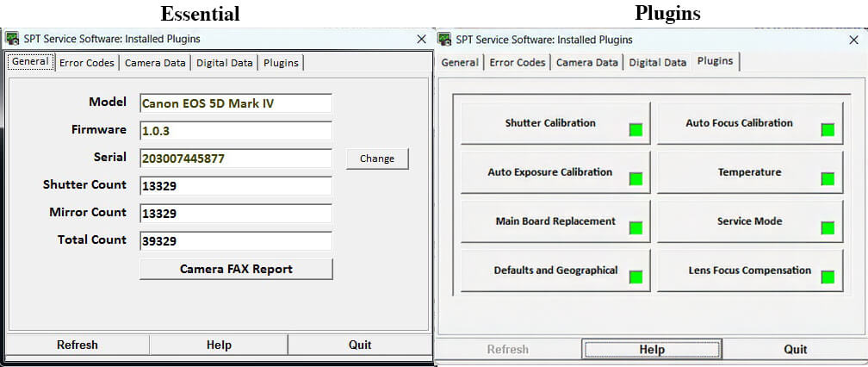Open Error Codes tab in Plugins window
868x367 pixels.
coord(517,63)
